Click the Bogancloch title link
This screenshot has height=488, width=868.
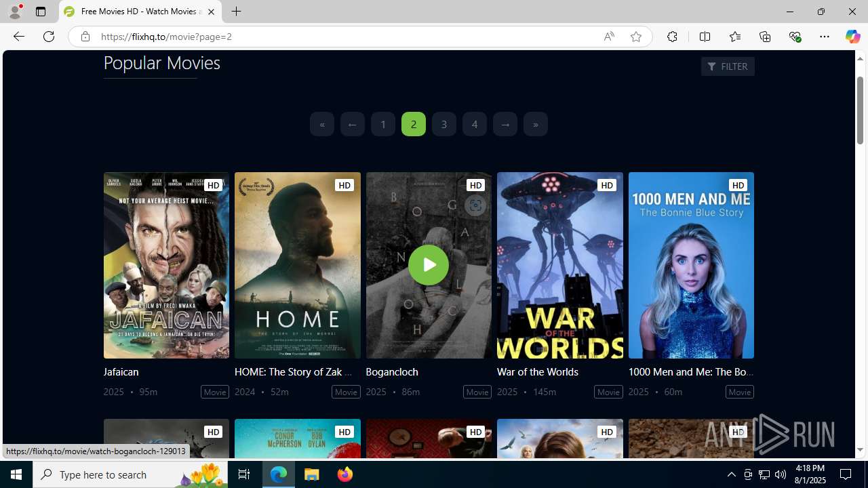click(392, 371)
